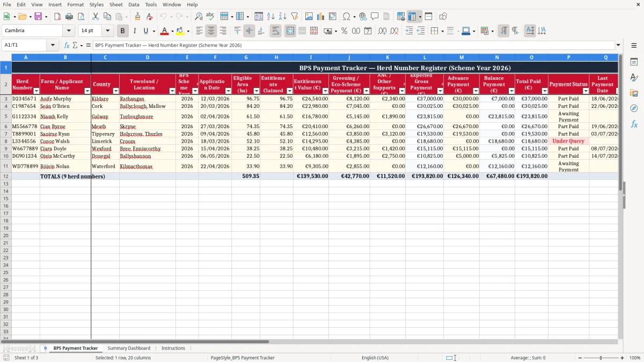The width and height of the screenshot is (644, 362).
Task: Click the Copy icon
Action: [107, 17]
